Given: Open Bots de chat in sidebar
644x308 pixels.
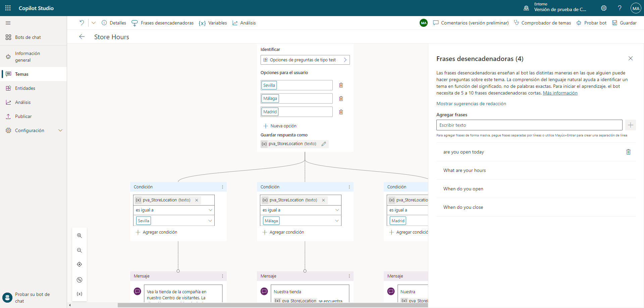Looking at the screenshot, I should pos(34,37).
